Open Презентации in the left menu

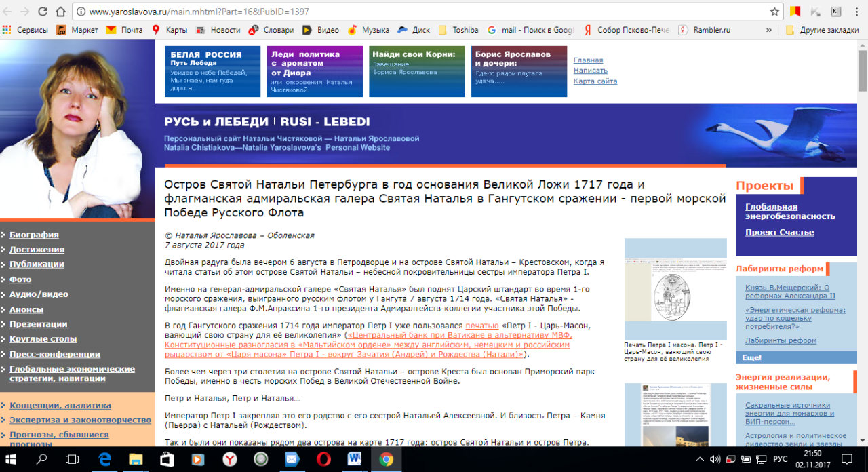click(39, 324)
